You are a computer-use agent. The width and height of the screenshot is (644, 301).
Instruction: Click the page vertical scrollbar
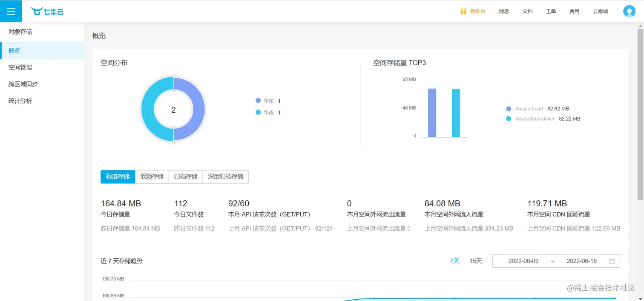coord(640,114)
